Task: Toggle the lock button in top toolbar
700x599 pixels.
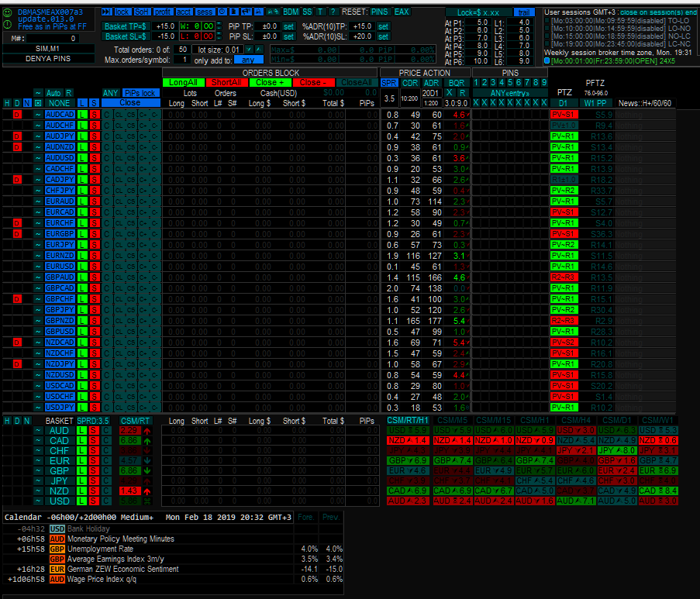Action: pyautogui.click(x=122, y=12)
